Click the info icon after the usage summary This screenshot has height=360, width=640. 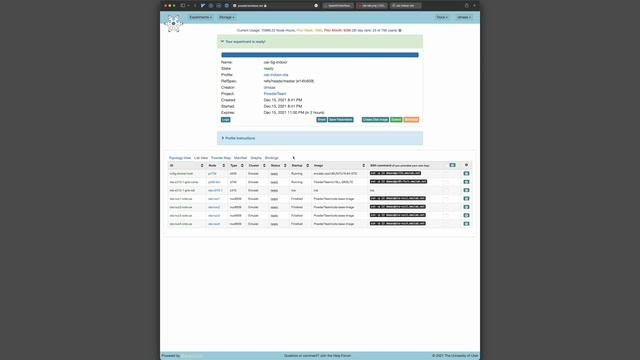click(400, 30)
